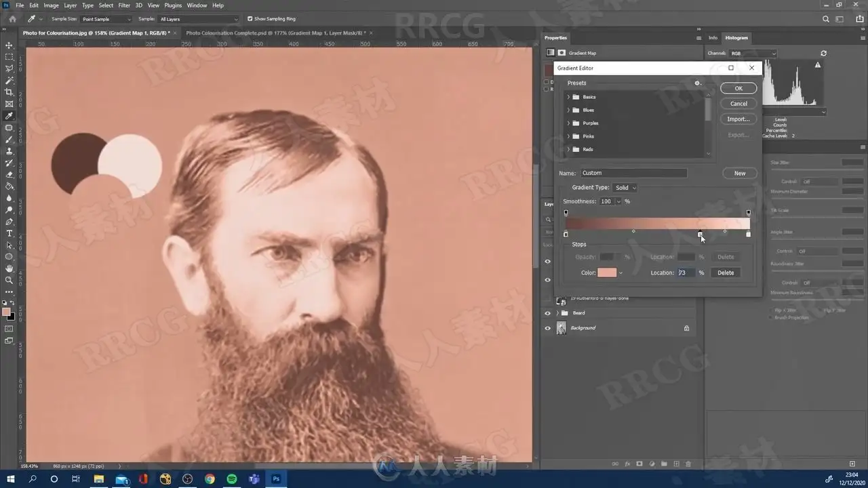Select the Frame tool

9,104
